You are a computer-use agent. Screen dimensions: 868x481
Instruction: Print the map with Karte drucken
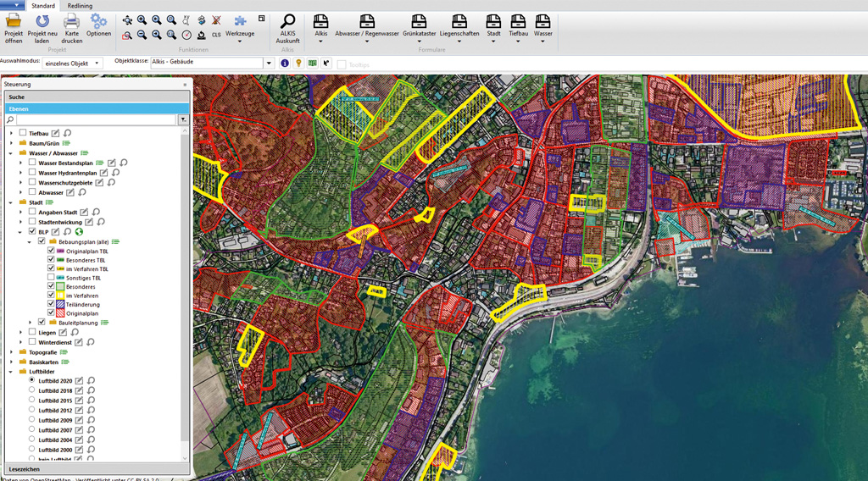(72, 21)
